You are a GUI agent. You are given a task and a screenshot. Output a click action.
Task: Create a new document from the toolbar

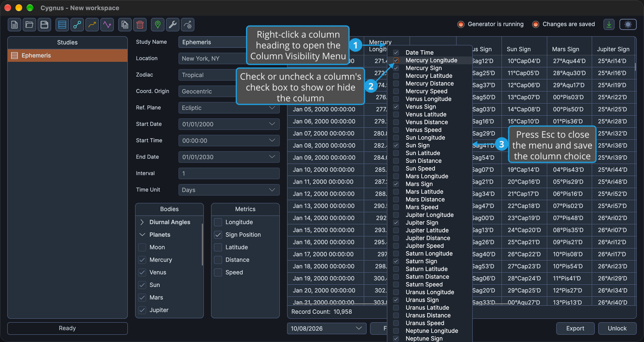click(x=15, y=25)
